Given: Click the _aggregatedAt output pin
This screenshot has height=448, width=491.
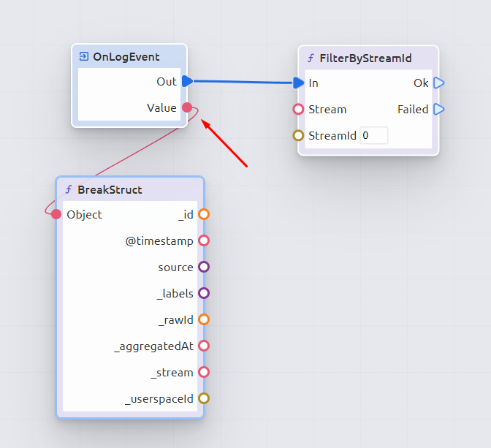Looking at the screenshot, I should (x=204, y=346).
